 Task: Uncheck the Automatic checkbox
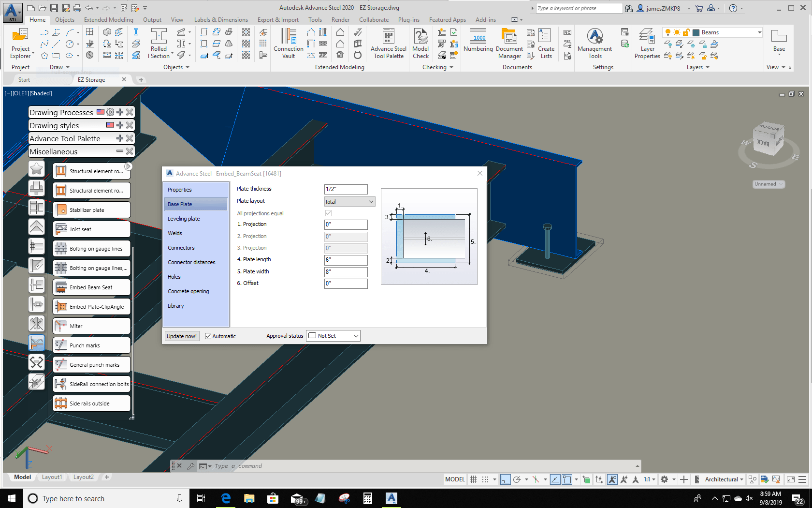click(x=208, y=336)
